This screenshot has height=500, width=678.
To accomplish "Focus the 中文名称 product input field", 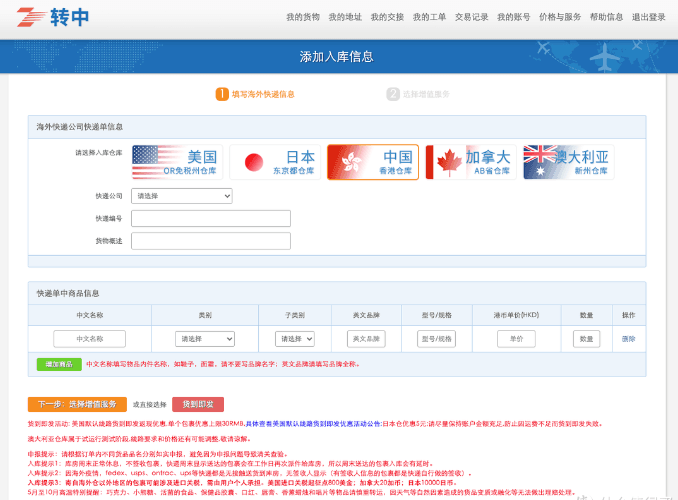I will pyautogui.click(x=90, y=339).
